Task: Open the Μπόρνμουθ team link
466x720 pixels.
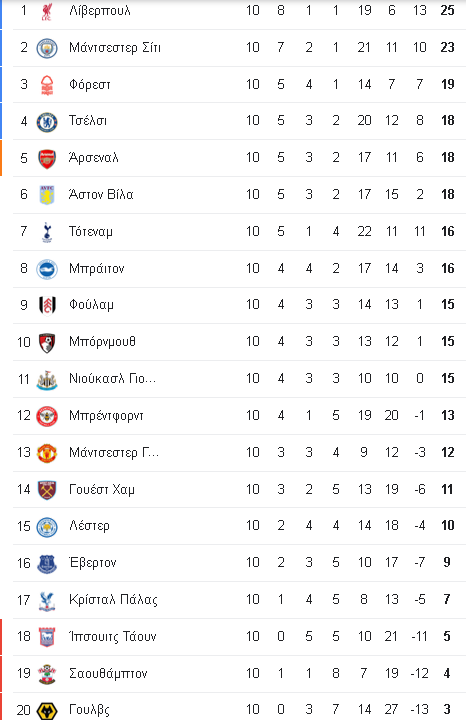Action: pos(102,342)
